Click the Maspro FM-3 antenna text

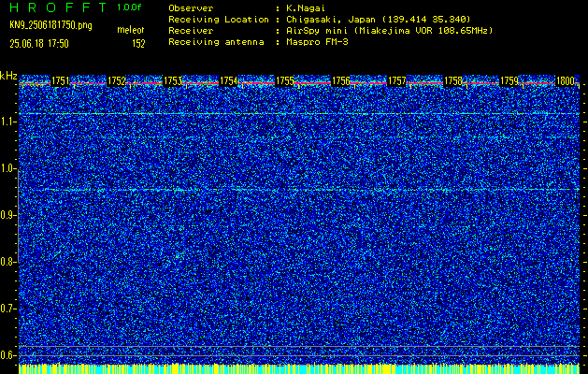point(317,42)
